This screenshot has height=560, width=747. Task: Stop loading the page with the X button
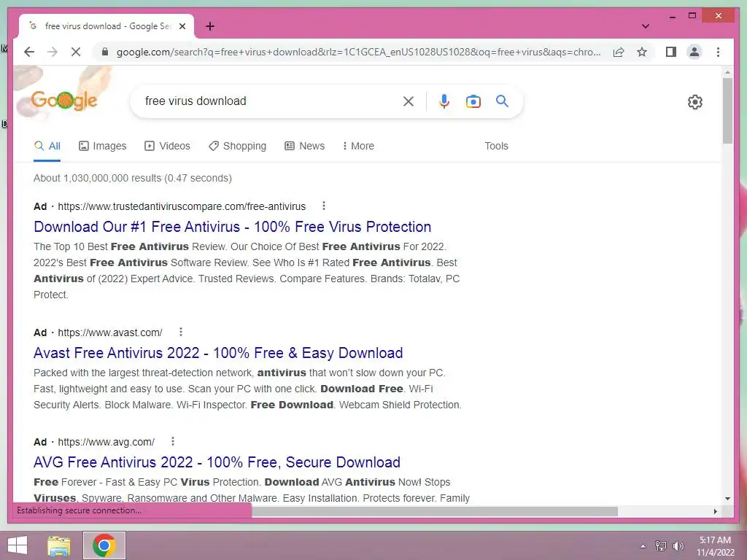[x=76, y=52]
